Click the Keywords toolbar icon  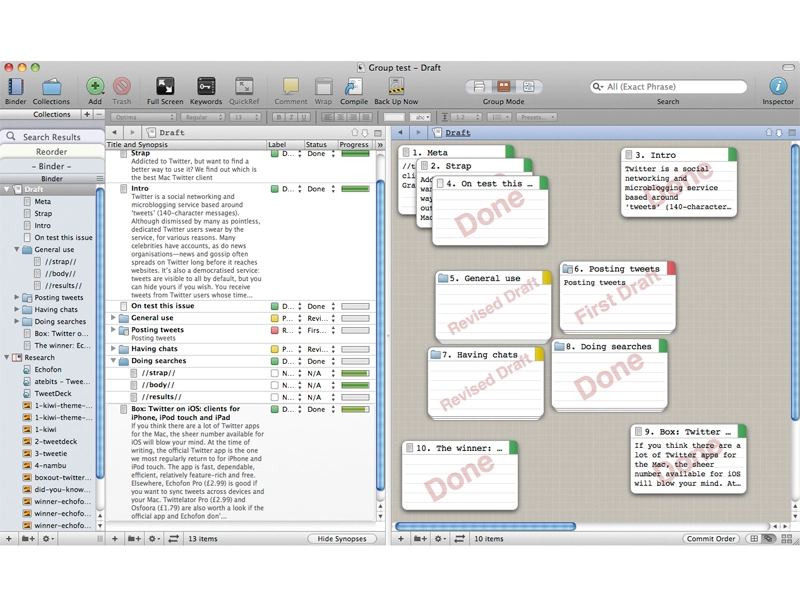[x=206, y=87]
